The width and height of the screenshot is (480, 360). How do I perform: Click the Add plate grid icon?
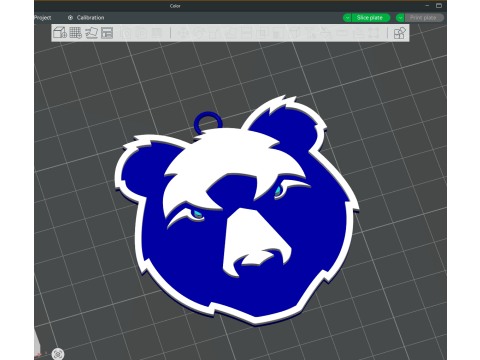click(x=76, y=33)
